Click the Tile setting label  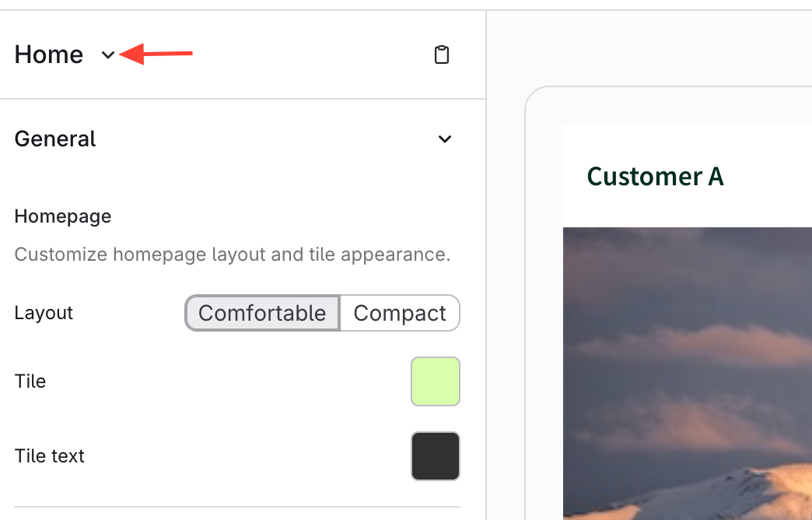click(x=30, y=381)
